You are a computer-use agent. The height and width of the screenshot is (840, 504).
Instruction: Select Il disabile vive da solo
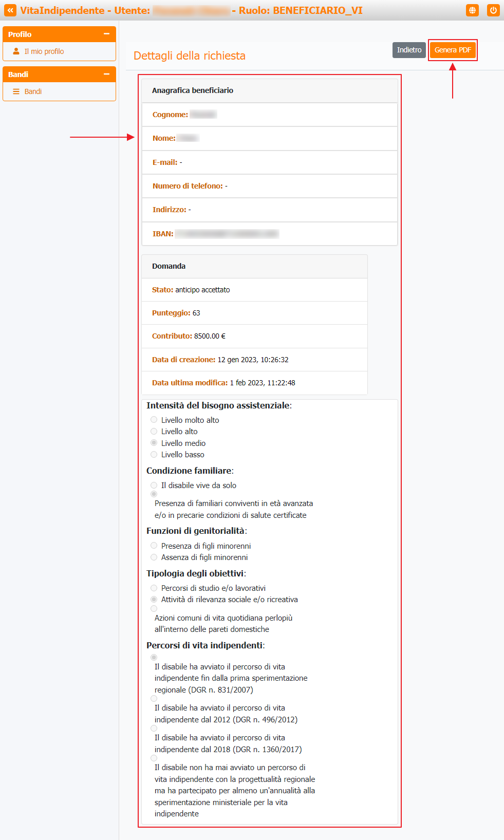[x=154, y=485]
